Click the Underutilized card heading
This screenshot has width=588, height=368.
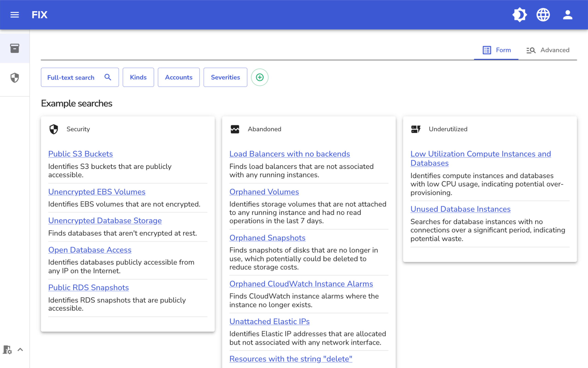coord(448,129)
